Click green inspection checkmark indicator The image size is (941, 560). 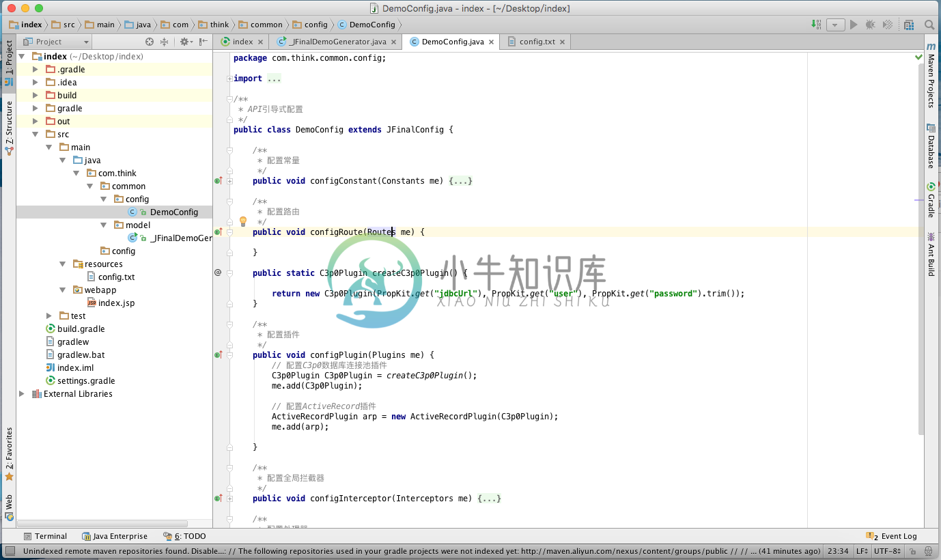(x=918, y=57)
